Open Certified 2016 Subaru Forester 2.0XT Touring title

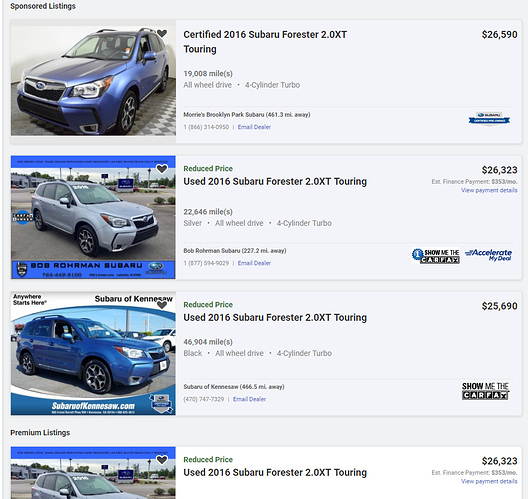[265, 42]
